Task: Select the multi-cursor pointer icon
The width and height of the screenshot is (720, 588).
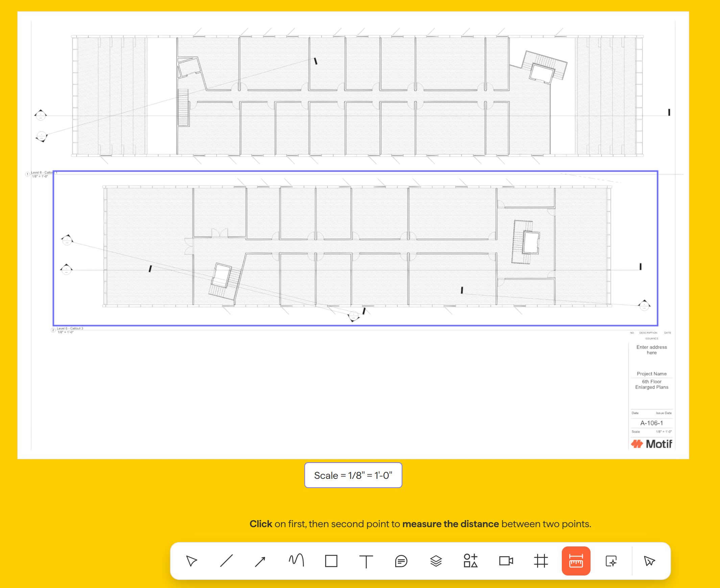Action: [x=649, y=561]
